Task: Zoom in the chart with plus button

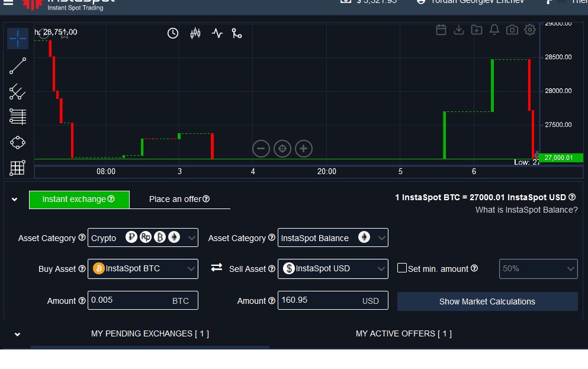Action: point(304,149)
